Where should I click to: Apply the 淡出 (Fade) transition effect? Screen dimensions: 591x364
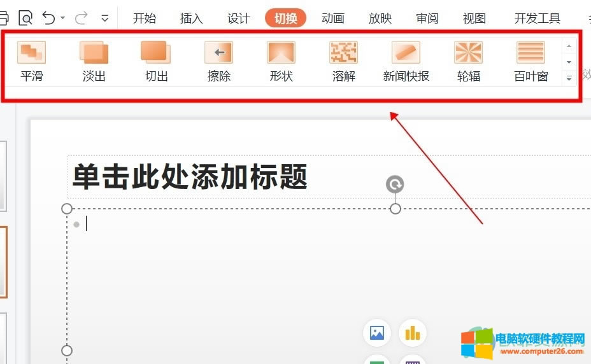94,61
